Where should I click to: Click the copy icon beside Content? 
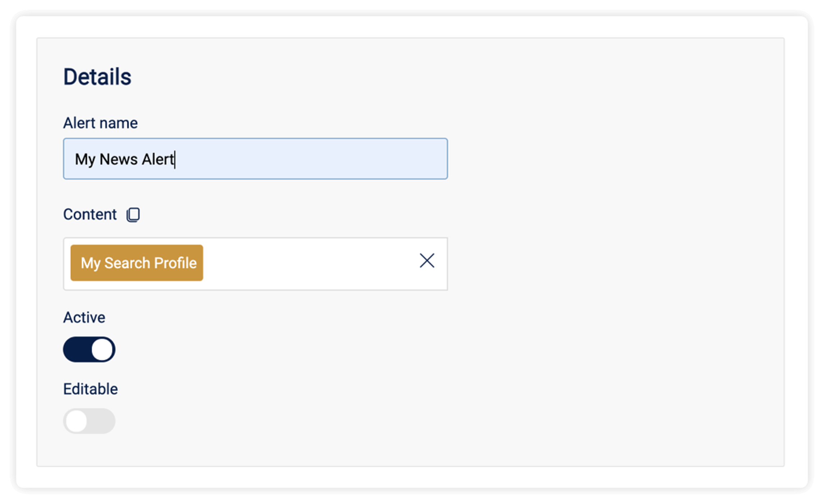[x=133, y=215]
